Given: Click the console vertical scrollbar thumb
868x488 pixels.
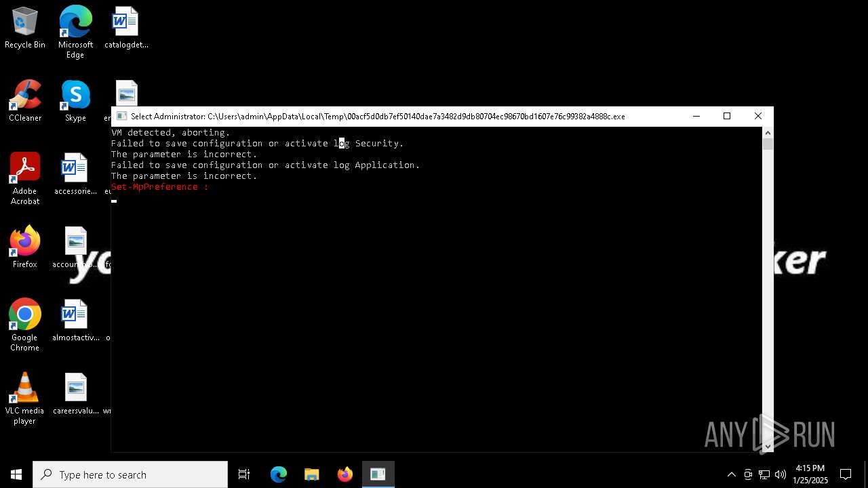Looking at the screenshot, I should pos(768,144).
